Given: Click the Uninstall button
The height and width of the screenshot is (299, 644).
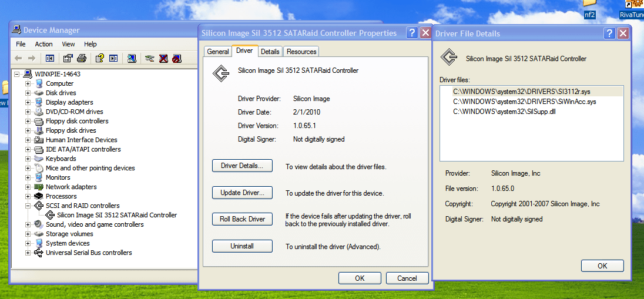Looking at the screenshot, I should 242,246.
